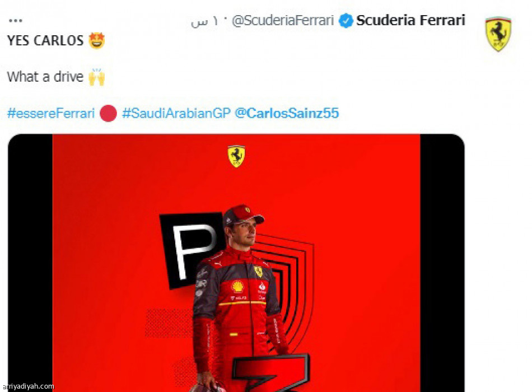Click the raised hands emoji
The width and height of the screenshot is (532, 392).
click(97, 77)
